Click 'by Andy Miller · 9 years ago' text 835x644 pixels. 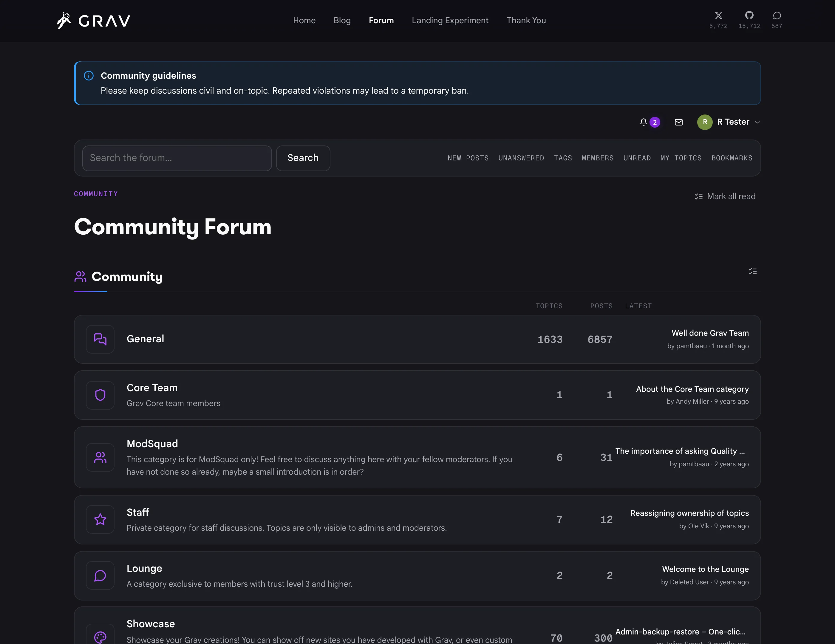tap(707, 401)
